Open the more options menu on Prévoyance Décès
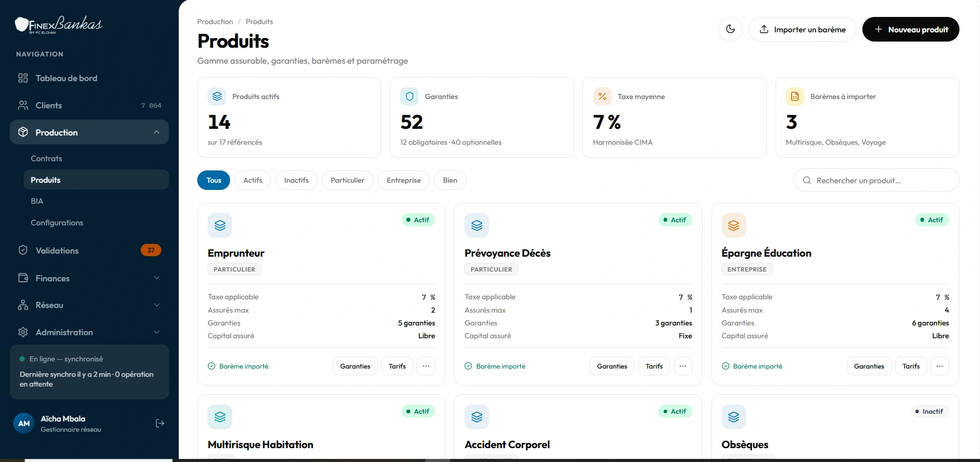This screenshot has width=980, height=462. pos(683,366)
